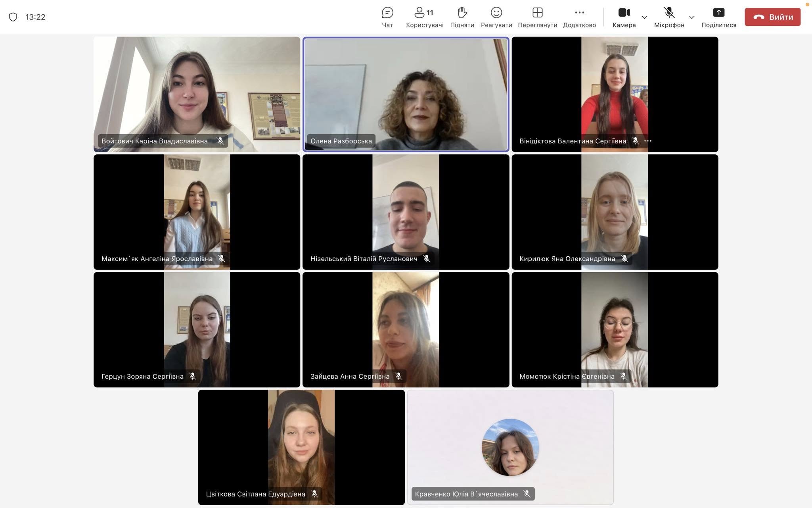This screenshot has width=812, height=508.
Task: Click muted mic icon beside Момотюк Крістіна
Action: [x=624, y=376]
